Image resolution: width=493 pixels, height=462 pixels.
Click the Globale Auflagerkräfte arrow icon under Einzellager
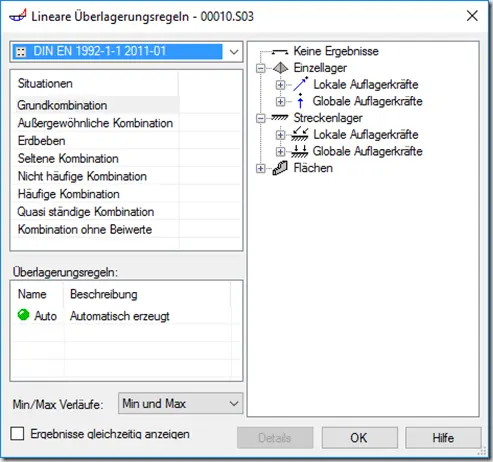click(x=300, y=101)
